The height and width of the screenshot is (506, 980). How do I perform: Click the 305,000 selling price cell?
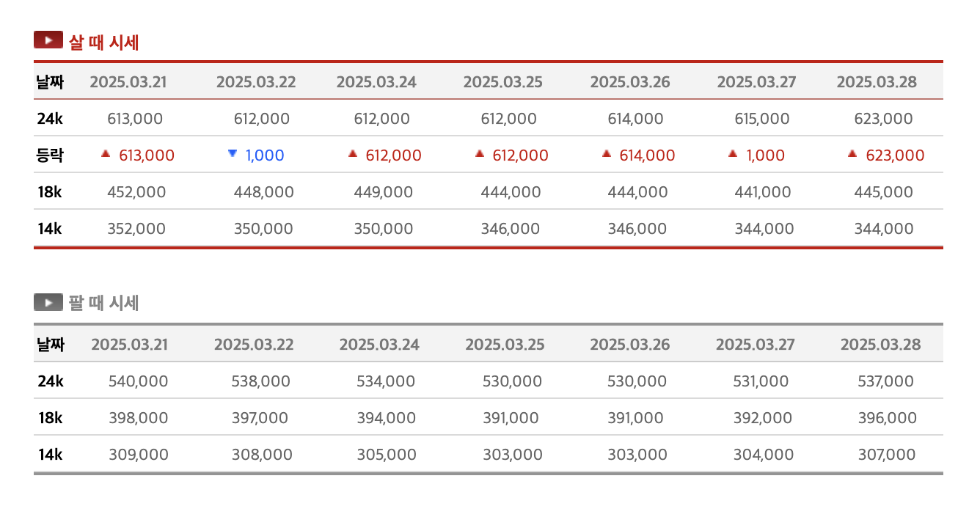(x=387, y=455)
